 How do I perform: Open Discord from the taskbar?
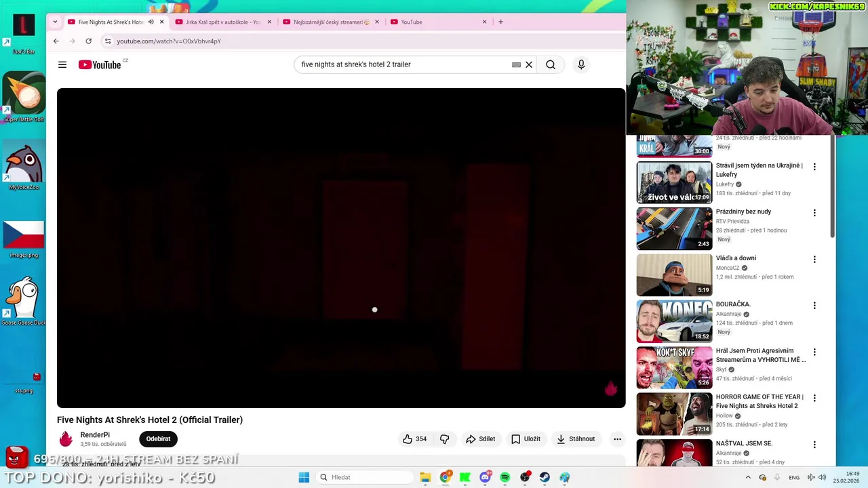pyautogui.click(x=485, y=477)
